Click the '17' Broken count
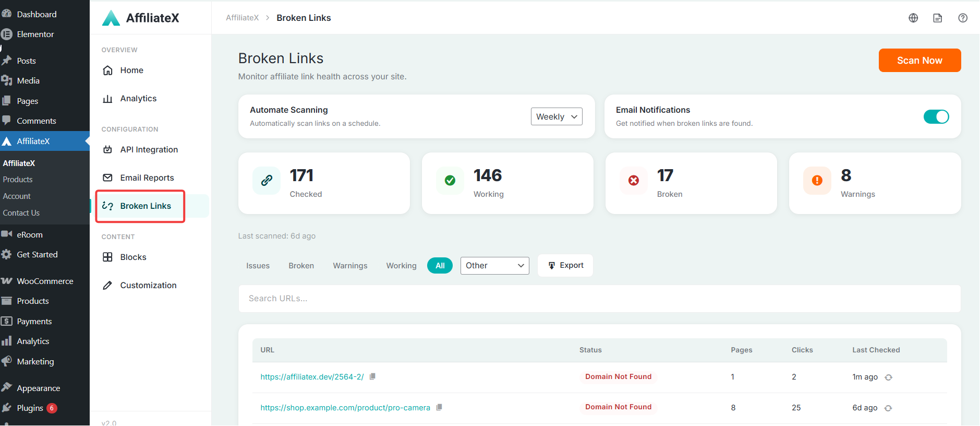The width and height of the screenshot is (980, 426). (665, 175)
